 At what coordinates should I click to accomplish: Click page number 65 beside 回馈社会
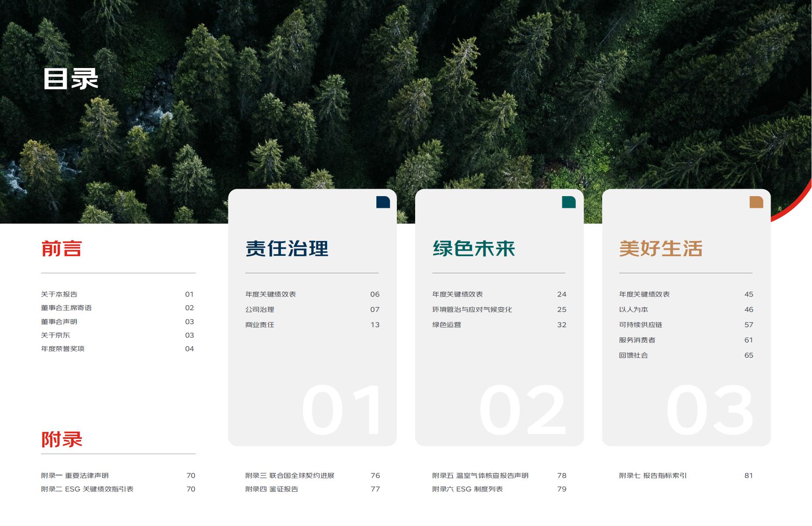(749, 355)
